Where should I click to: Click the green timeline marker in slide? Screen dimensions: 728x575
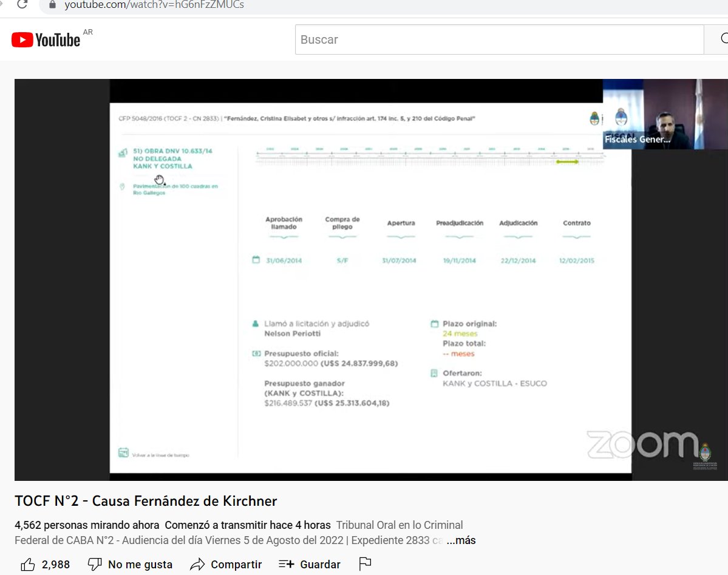click(567, 162)
